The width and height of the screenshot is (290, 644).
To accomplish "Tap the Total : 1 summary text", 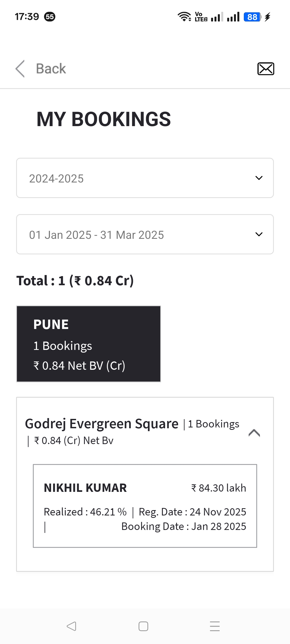I will pyautogui.click(x=75, y=281).
